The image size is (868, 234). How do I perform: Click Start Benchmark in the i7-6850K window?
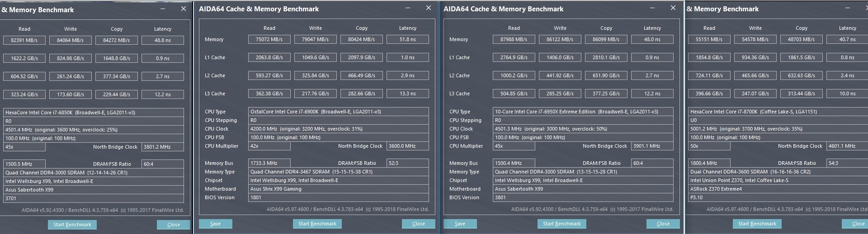click(72, 225)
